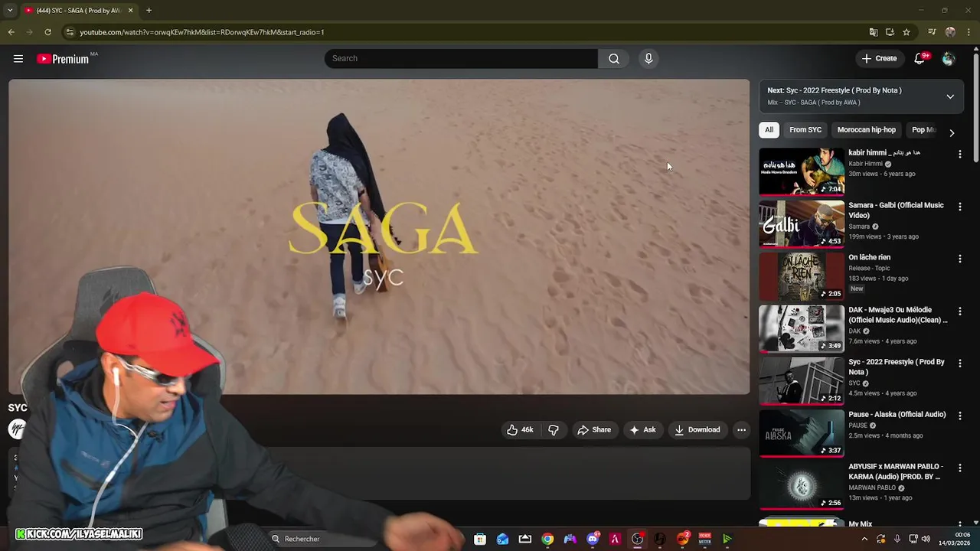
Task: Open Pause - Alaska (Official Audio) title
Action: point(897,415)
